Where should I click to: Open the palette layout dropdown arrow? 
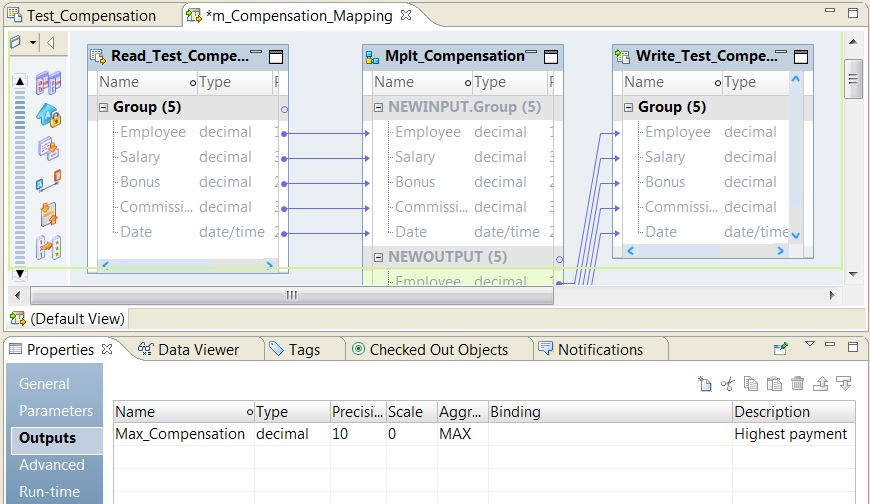click(33, 42)
